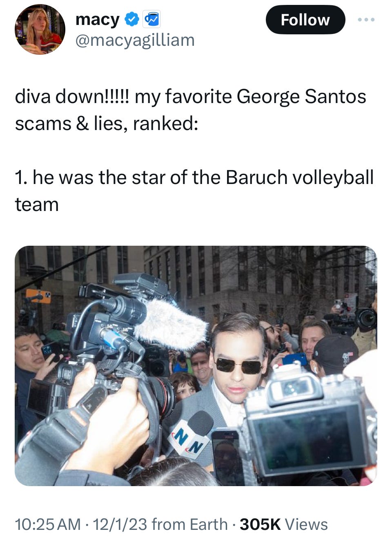Click the line about the Baruch volleyball team
The image size is (392, 545).
194,191
